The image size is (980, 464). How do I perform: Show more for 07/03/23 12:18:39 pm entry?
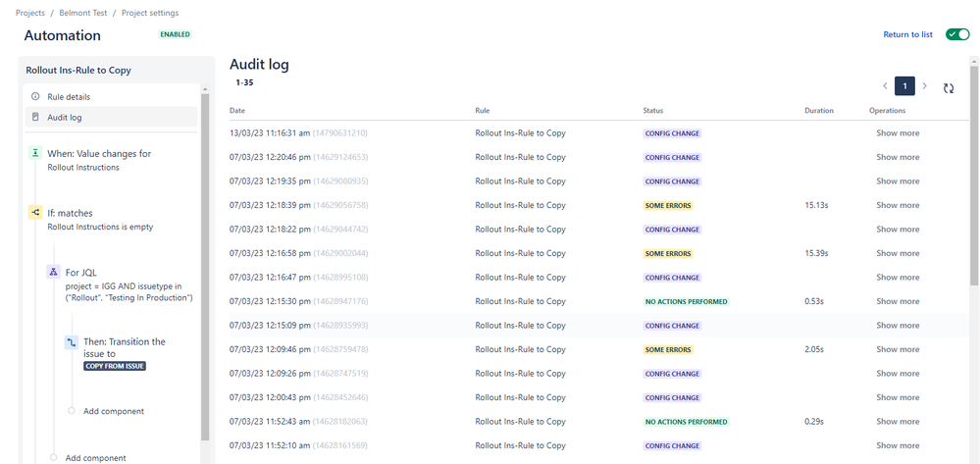point(898,205)
